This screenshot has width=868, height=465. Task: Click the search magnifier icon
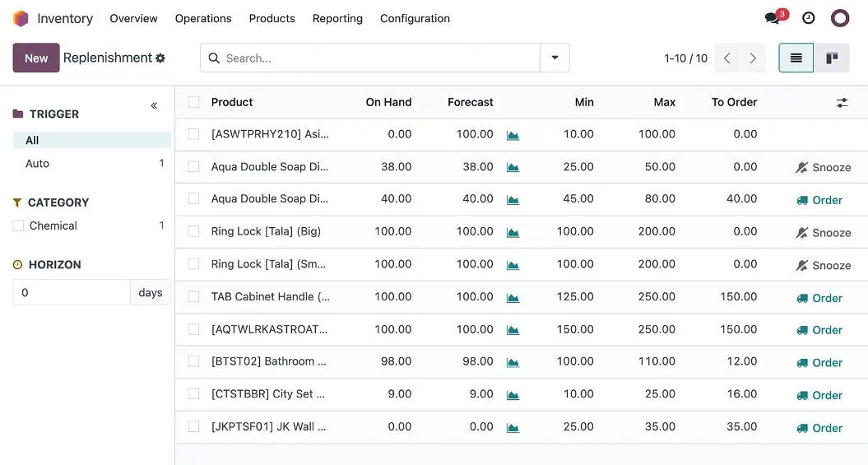tap(214, 58)
